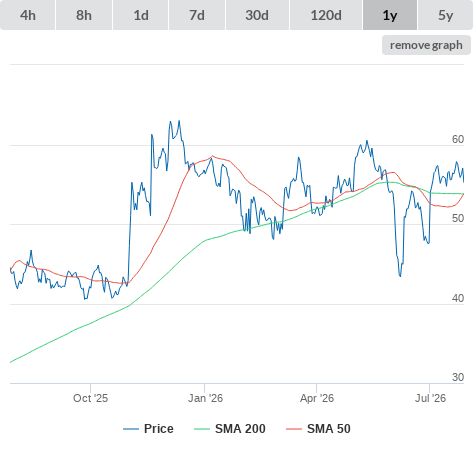This screenshot has height=455, width=474.
Task: Click the red SMA 50 legend marker
Action: [294, 429]
